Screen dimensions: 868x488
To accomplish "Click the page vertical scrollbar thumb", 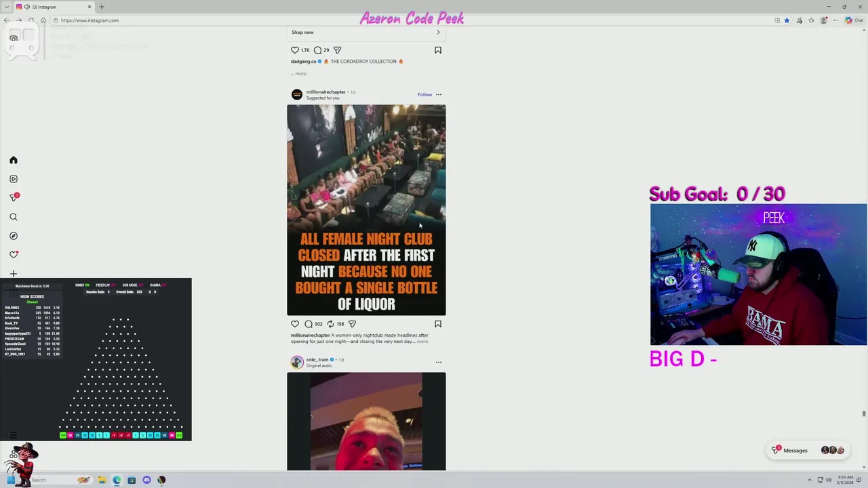I will [864, 413].
